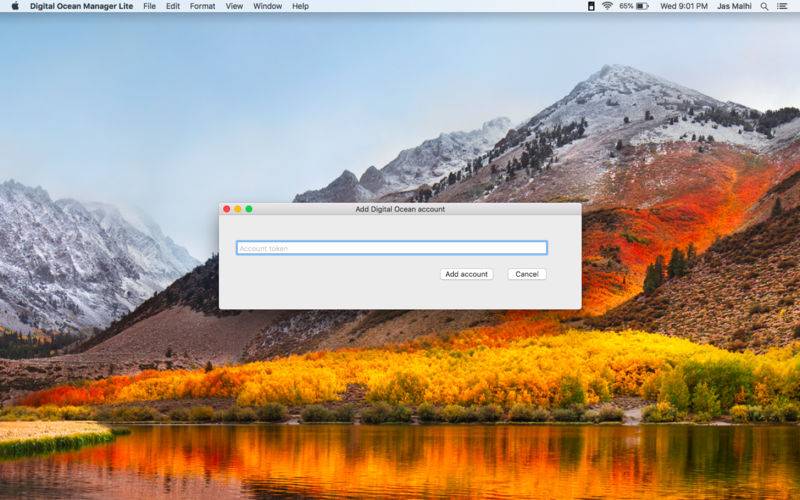Open the File menu
800x500 pixels.
pos(149,6)
